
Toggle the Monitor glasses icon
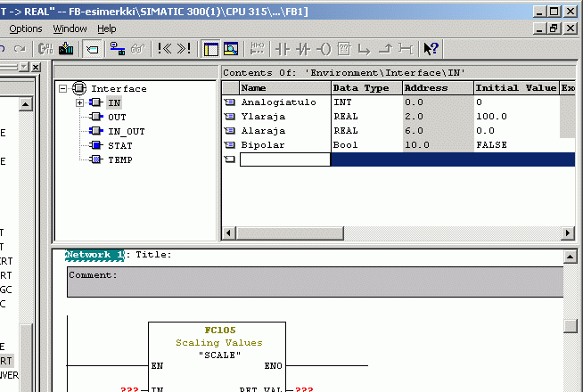pyautogui.click(x=137, y=49)
